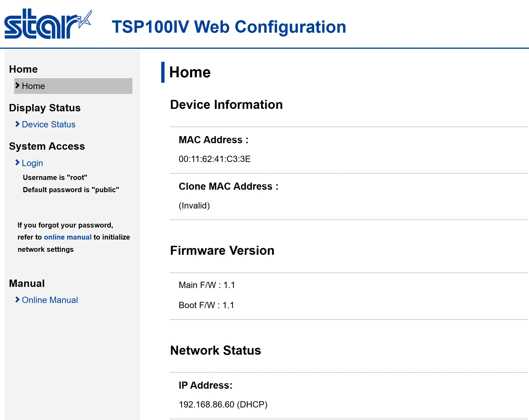Click the 'Display Status' sidebar heading

coord(45,108)
